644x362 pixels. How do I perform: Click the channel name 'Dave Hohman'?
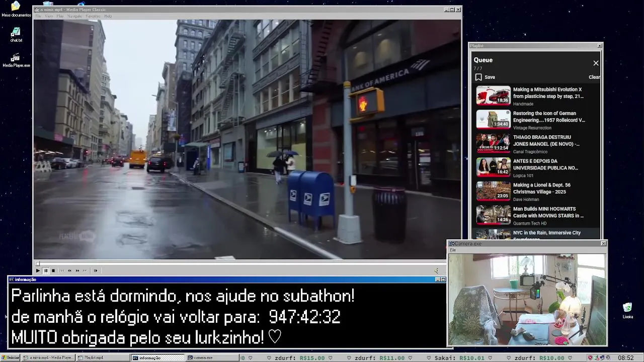point(526,199)
